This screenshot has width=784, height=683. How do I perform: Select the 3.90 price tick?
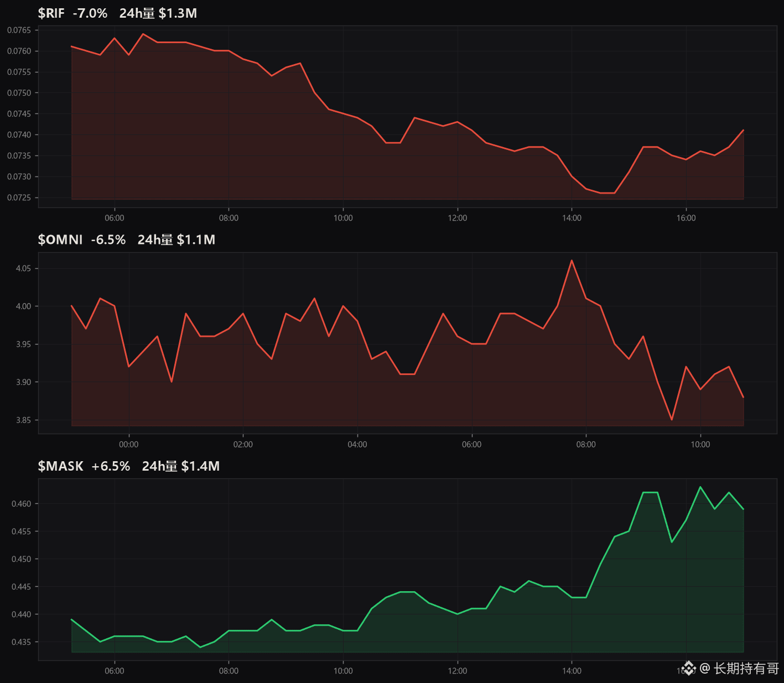point(23,382)
